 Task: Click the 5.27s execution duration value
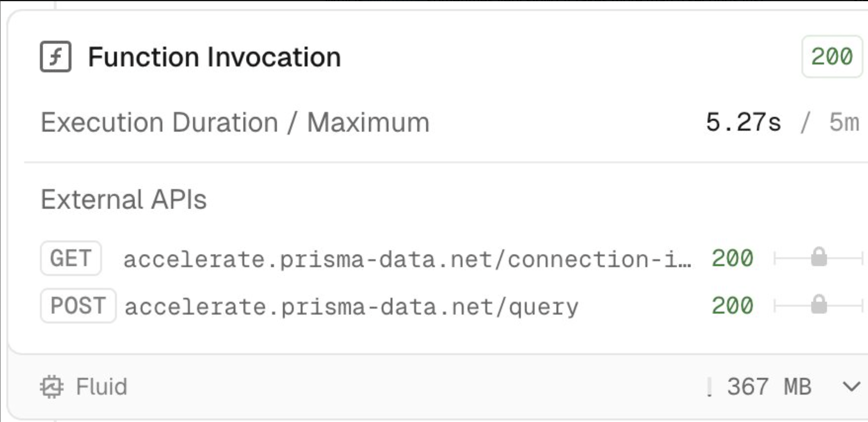click(743, 123)
